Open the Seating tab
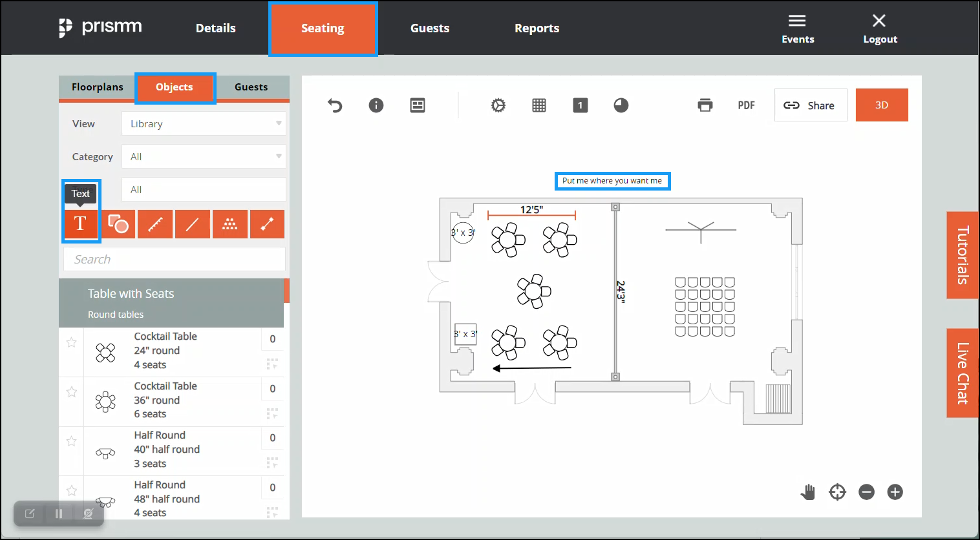This screenshot has width=980, height=540. pyautogui.click(x=323, y=28)
